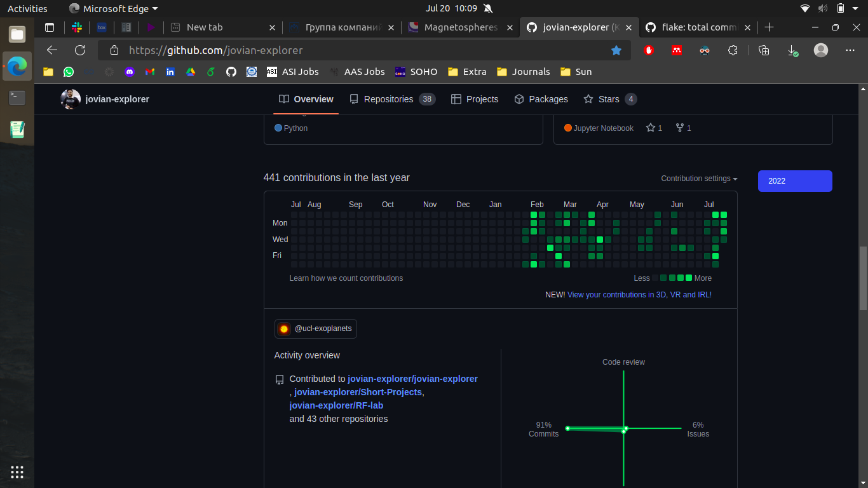The height and width of the screenshot is (488, 868).
Task: Expand the Contribution settings dropdown
Action: [x=699, y=179]
